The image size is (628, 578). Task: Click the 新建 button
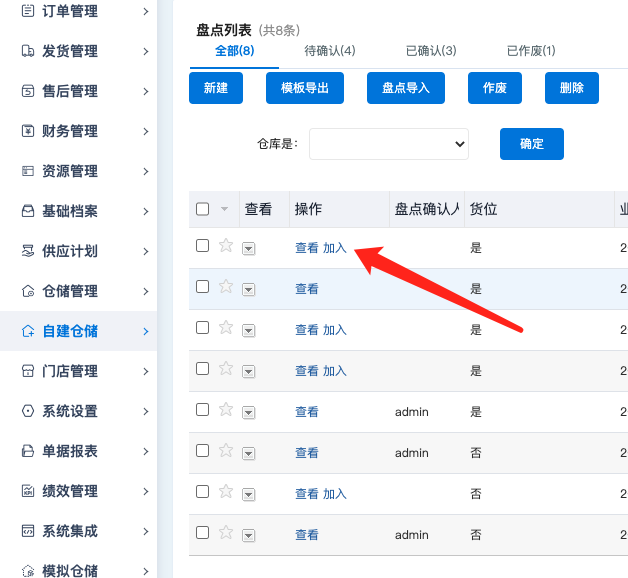pos(216,88)
